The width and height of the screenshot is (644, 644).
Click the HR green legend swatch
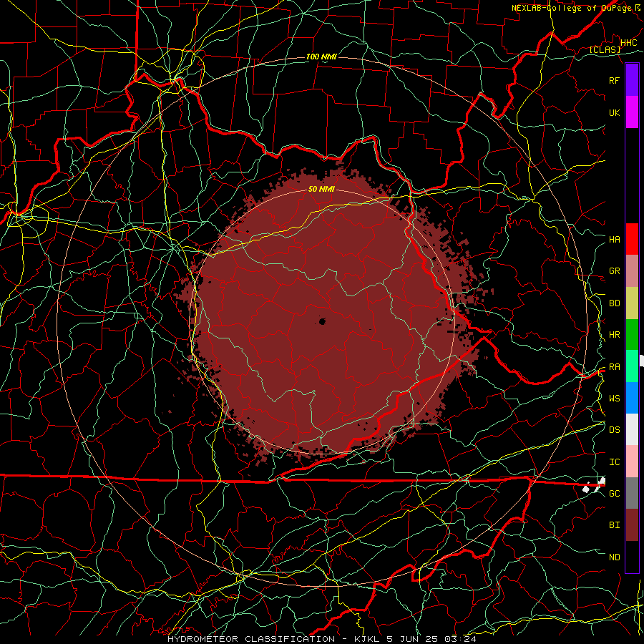click(x=632, y=334)
